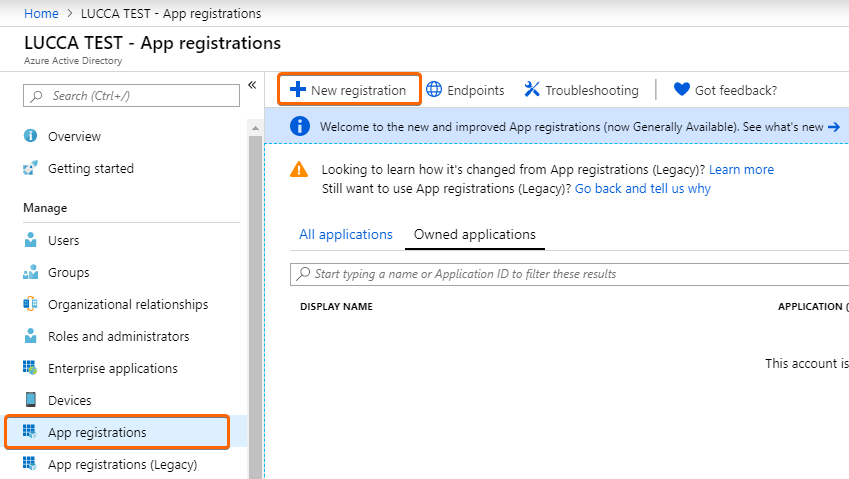
Task: Click the See what's new arrow icon
Action: click(x=834, y=127)
